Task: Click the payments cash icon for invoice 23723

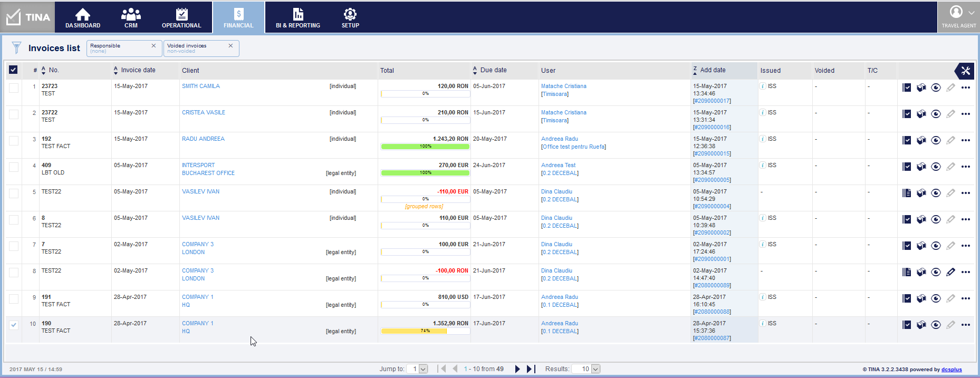Action: [x=921, y=88]
